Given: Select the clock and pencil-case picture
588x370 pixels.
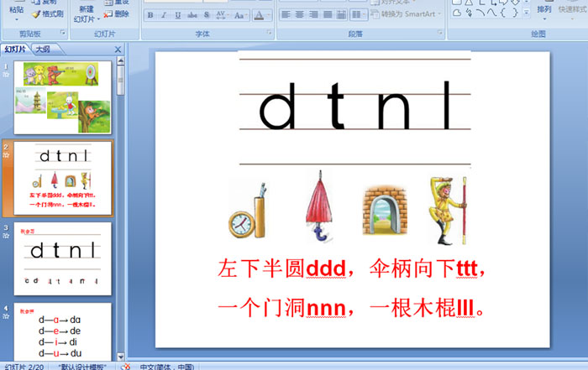Looking at the screenshot, I should (x=248, y=211).
